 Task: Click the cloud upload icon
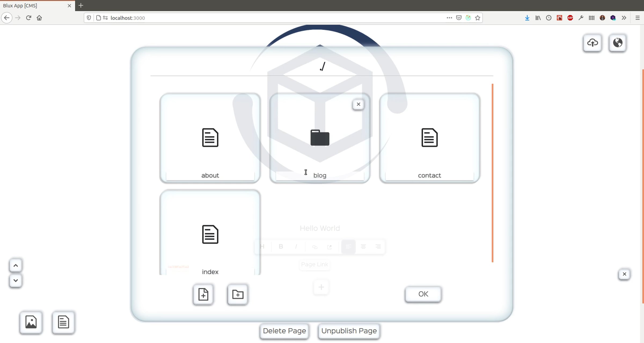click(592, 43)
